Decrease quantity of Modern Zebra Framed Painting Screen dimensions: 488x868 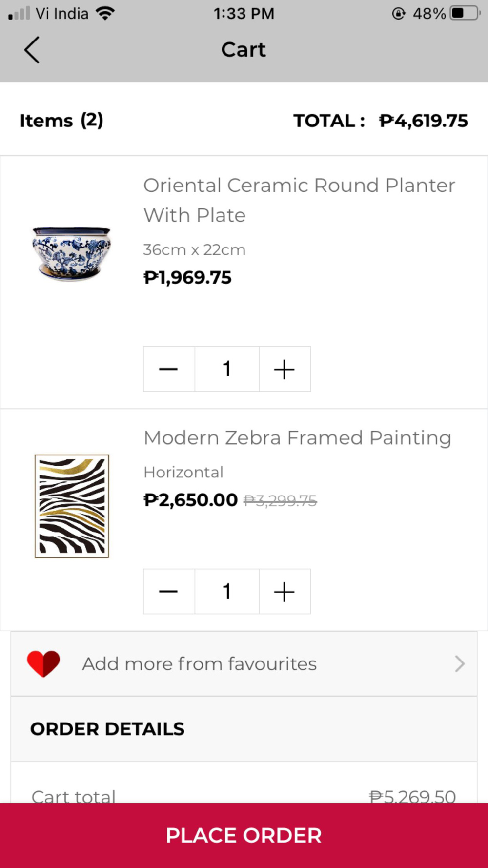(168, 591)
